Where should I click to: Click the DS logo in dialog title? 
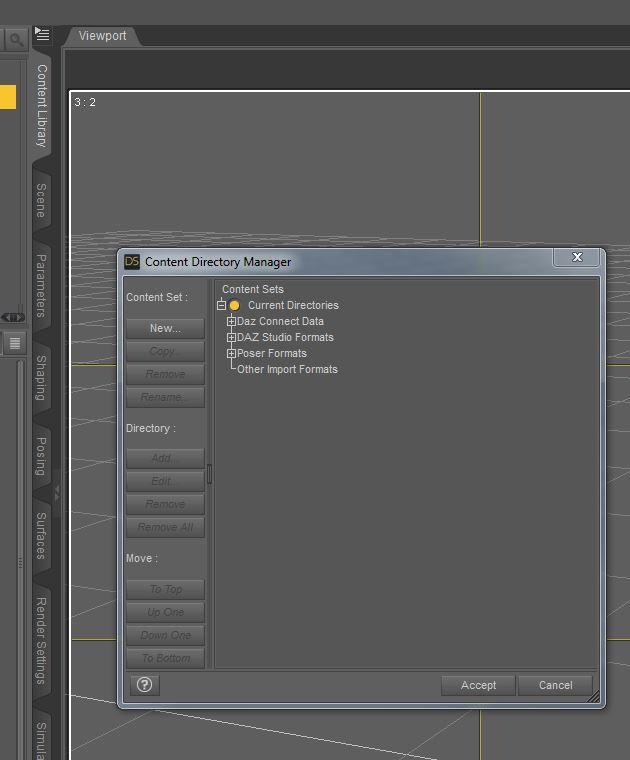point(132,262)
